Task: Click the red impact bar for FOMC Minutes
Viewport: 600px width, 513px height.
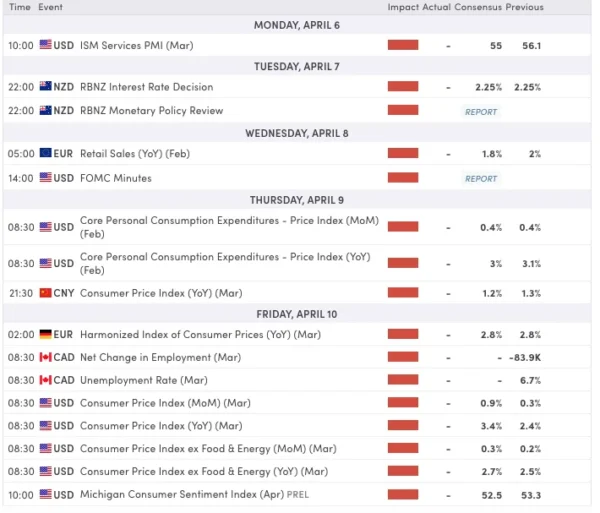Action: (x=402, y=178)
